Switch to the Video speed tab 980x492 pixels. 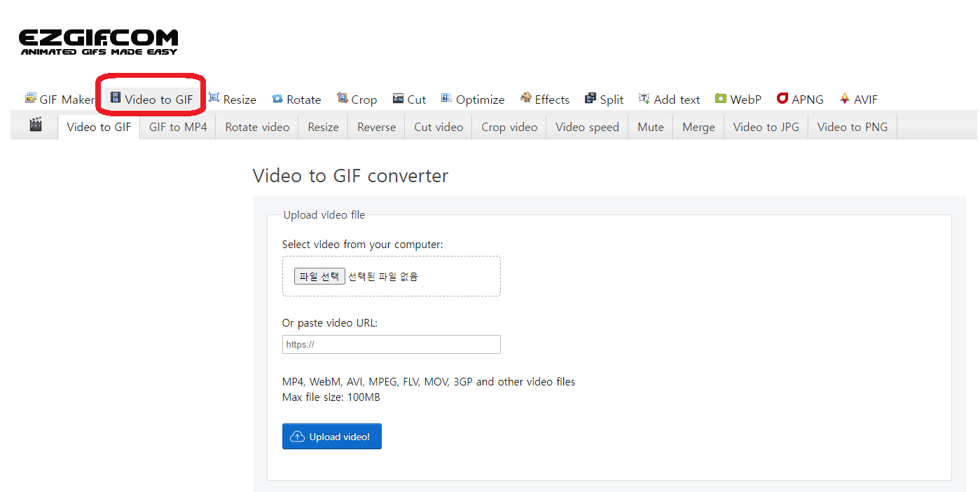point(587,127)
